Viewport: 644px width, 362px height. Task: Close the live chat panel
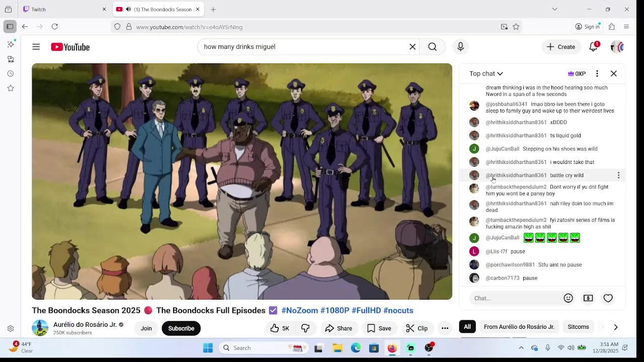(614, 73)
